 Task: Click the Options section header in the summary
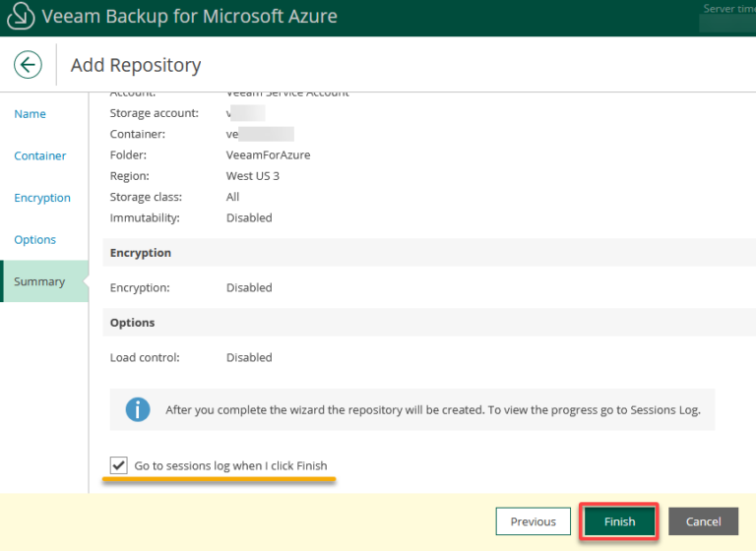pyautogui.click(x=132, y=323)
